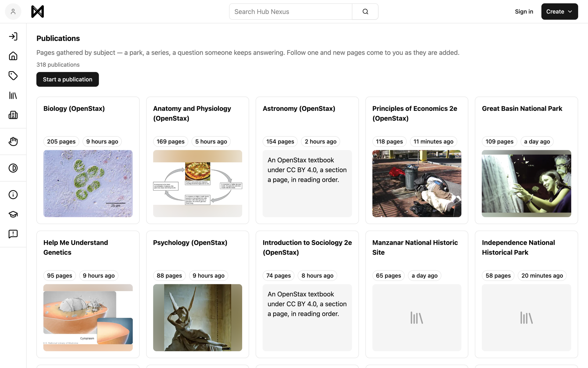Open the Home icon in sidebar
The height and width of the screenshot is (368, 588).
(x=13, y=56)
